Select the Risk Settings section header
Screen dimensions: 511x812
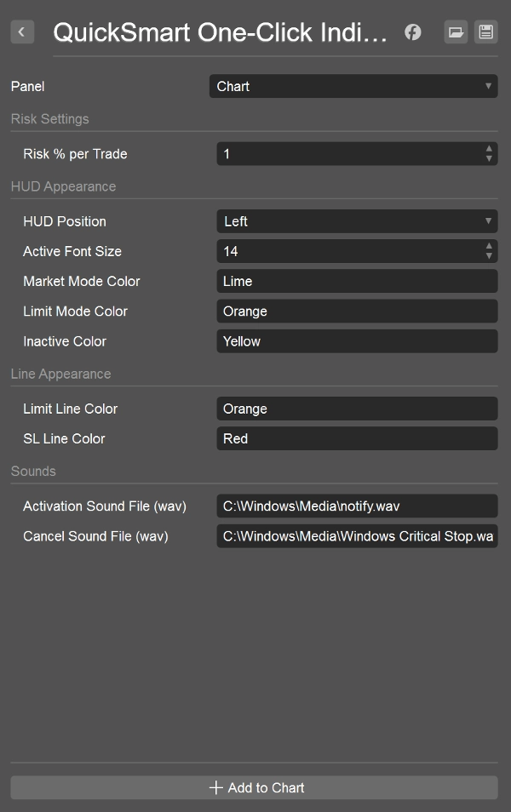(x=49, y=119)
